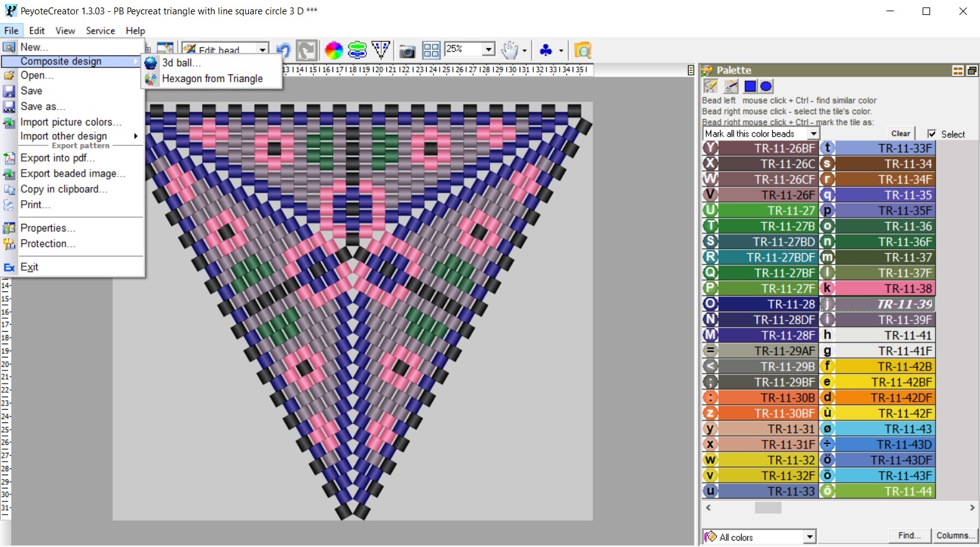Click the palette horizontal scrollbar thumb
Viewport: 980px width, 547px height.
(768, 508)
